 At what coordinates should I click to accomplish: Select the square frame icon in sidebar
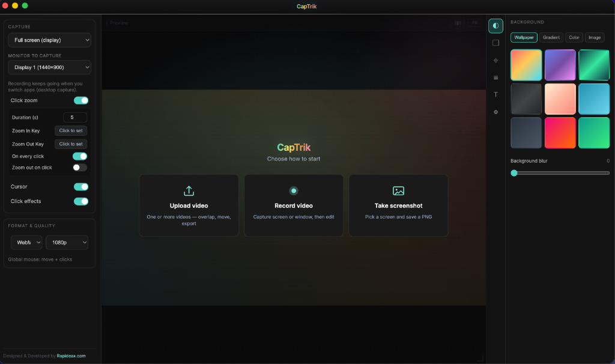(495, 43)
